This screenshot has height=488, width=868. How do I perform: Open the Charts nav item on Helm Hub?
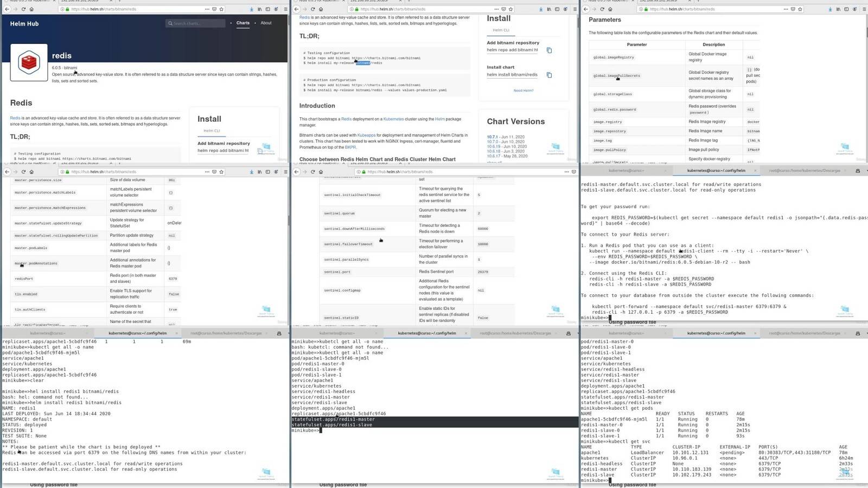[243, 23]
